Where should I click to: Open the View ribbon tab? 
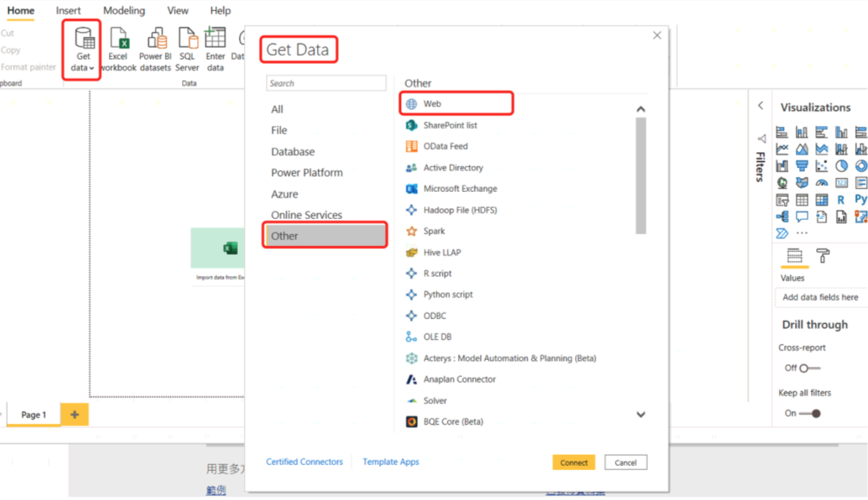click(178, 10)
